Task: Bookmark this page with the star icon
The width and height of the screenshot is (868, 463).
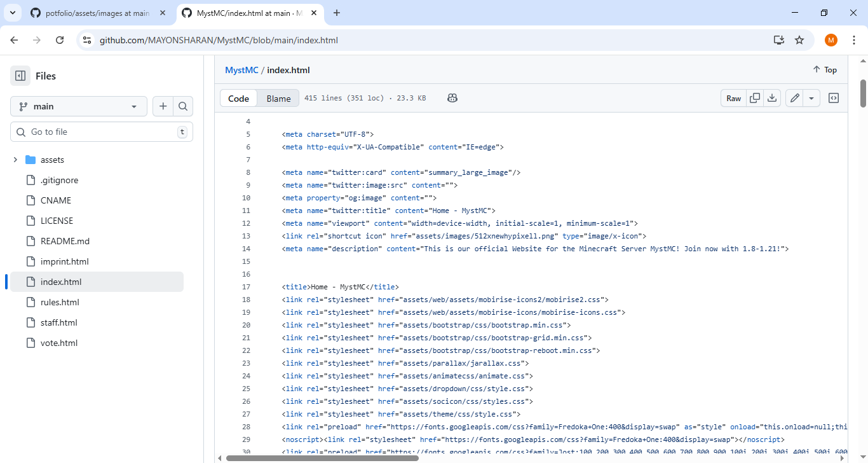Action: 799,40
